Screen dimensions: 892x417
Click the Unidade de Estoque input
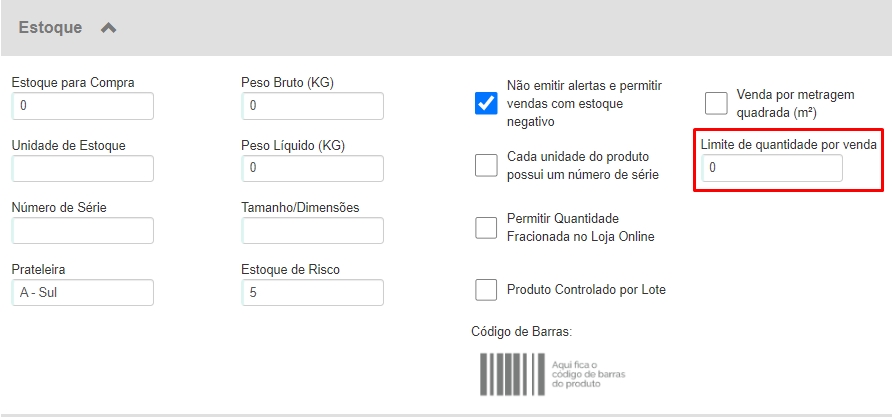(82, 168)
